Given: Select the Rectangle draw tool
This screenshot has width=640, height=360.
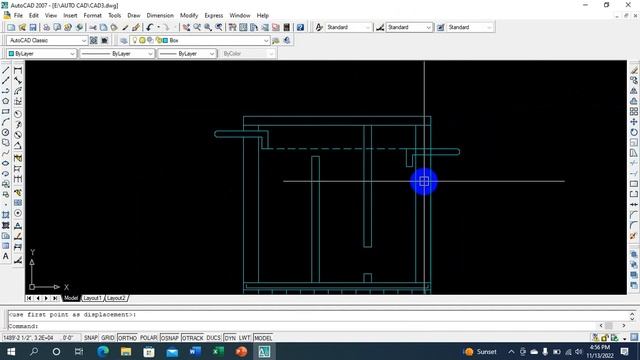Looking at the screenshot, I should click(x=6, y=111).
